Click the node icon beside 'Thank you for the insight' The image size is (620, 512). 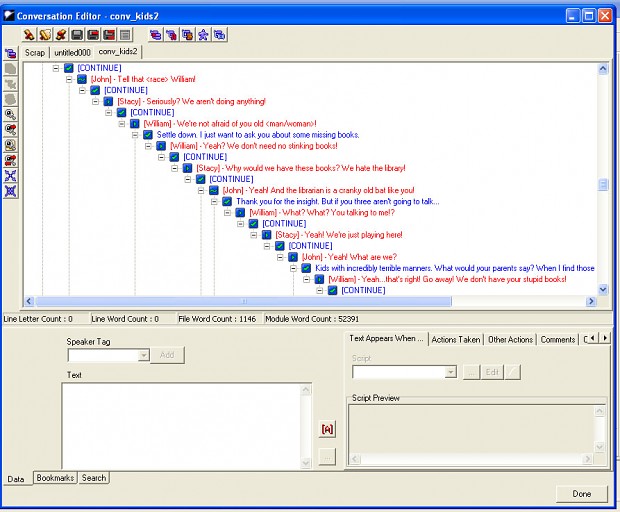227,202
